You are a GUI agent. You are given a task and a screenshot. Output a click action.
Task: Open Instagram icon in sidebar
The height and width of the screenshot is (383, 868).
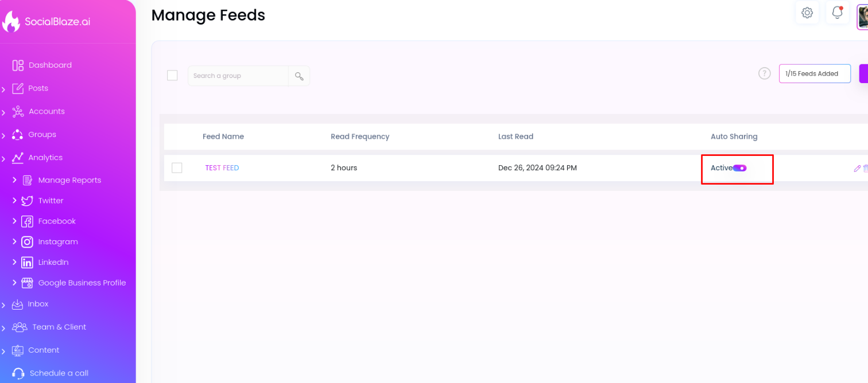27,242
